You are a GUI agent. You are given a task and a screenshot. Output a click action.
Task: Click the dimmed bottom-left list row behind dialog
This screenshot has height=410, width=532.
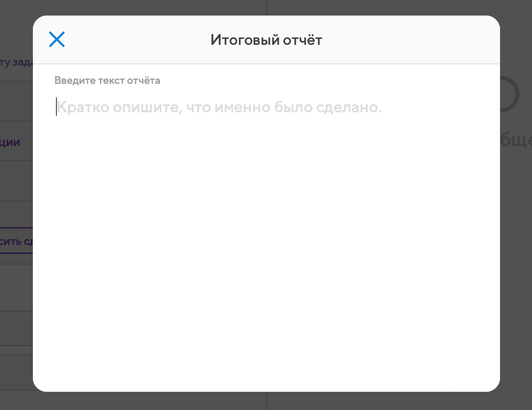tap(16, 373)
